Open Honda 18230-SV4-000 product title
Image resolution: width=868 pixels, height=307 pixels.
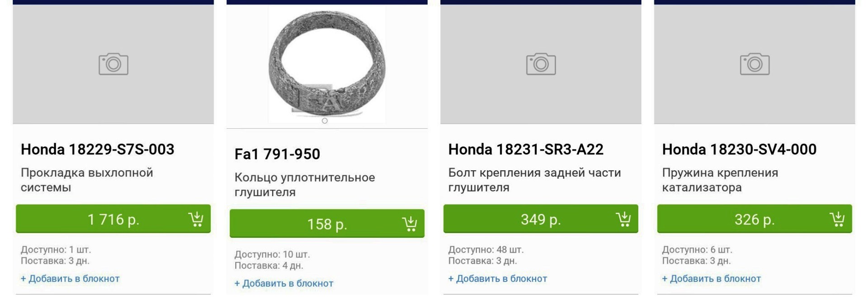(739, 149)
